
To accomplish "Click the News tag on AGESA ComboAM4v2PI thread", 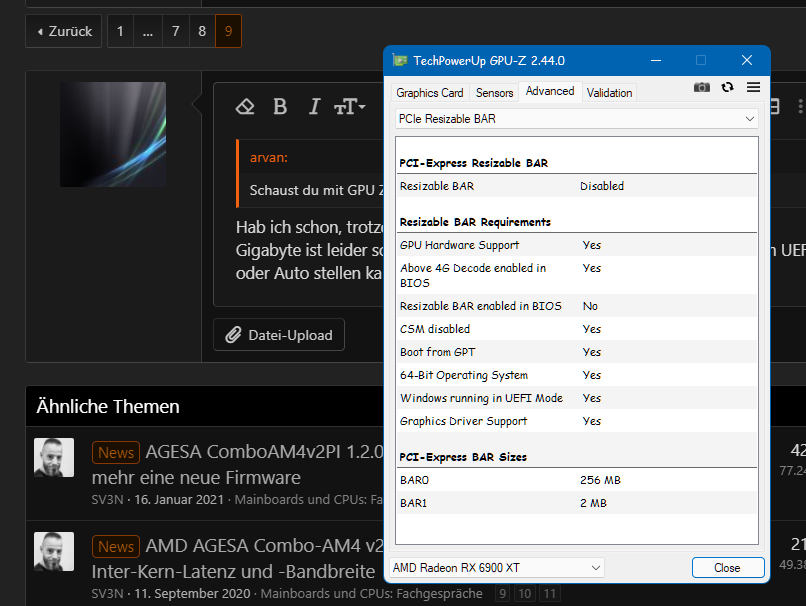I will [116, 452].
